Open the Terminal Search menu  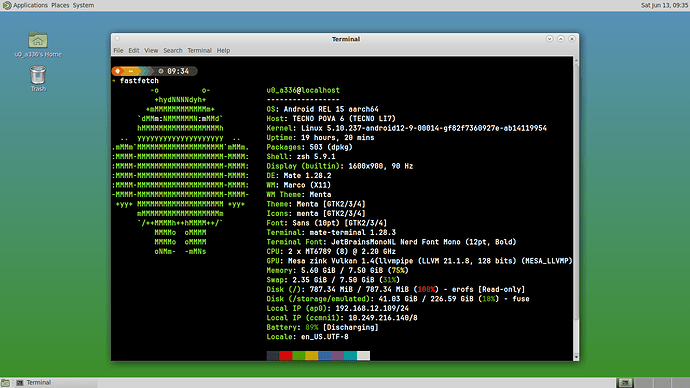172,51
